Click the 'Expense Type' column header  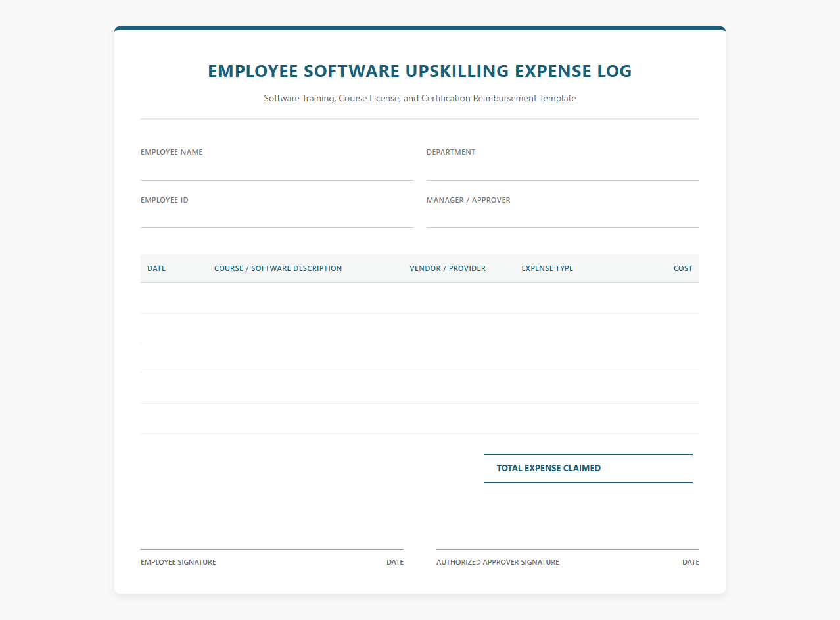547,268
